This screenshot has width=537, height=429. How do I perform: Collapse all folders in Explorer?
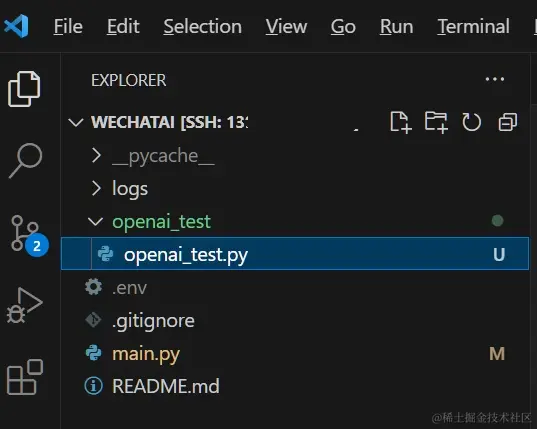tap(508, 122)
